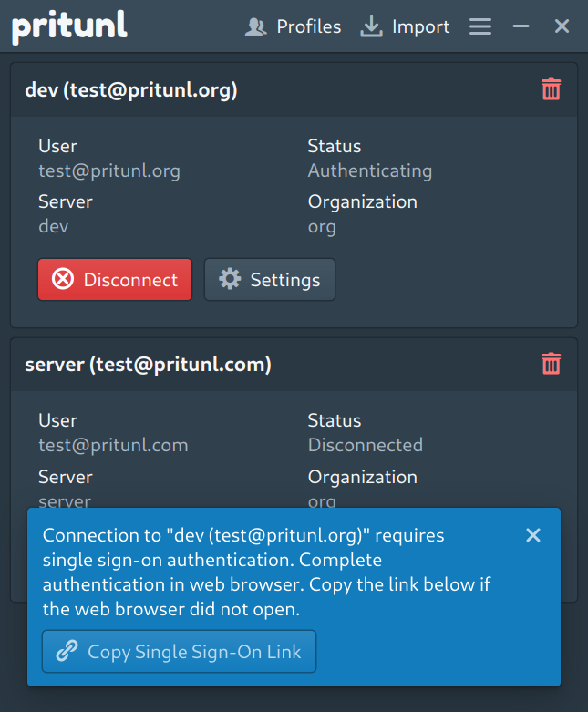
Task: Dismiss the single sign-on notification
Action: 533,535
